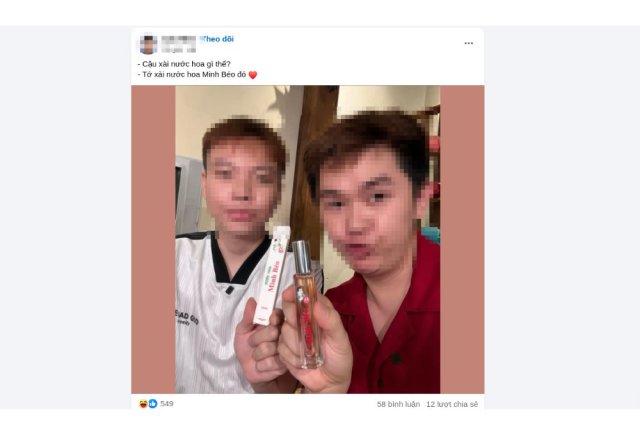The image size is (640, 435).
Task: Click the Haha reaction emoji icon
Action: [x=143, y=404]
